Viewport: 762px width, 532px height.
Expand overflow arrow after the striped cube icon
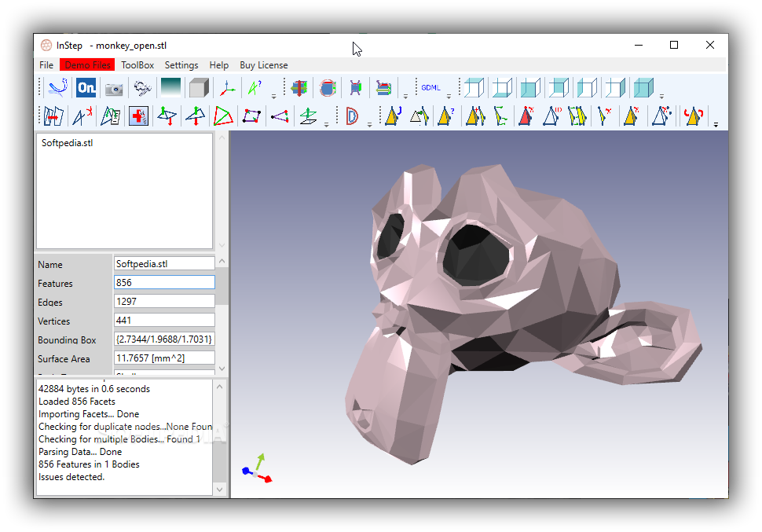[x=405, y=97]
